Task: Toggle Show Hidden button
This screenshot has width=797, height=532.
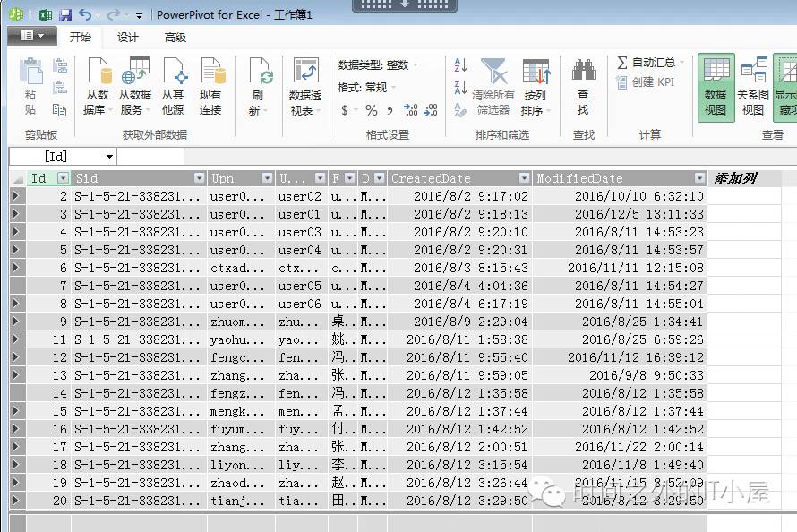Action: (x=785, y=88)
